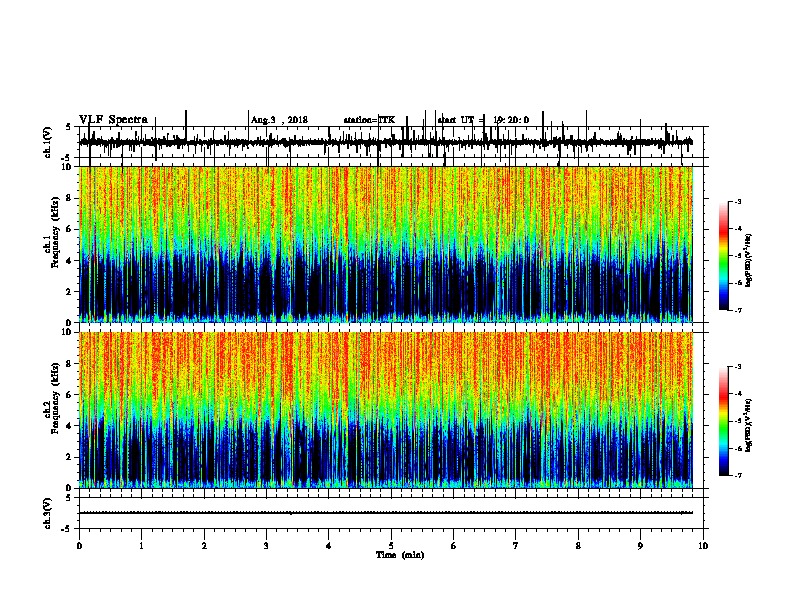Click the 'Time (min)' axis label
The height and width of the screenshot is (612, 792).
tap(400, 555)
